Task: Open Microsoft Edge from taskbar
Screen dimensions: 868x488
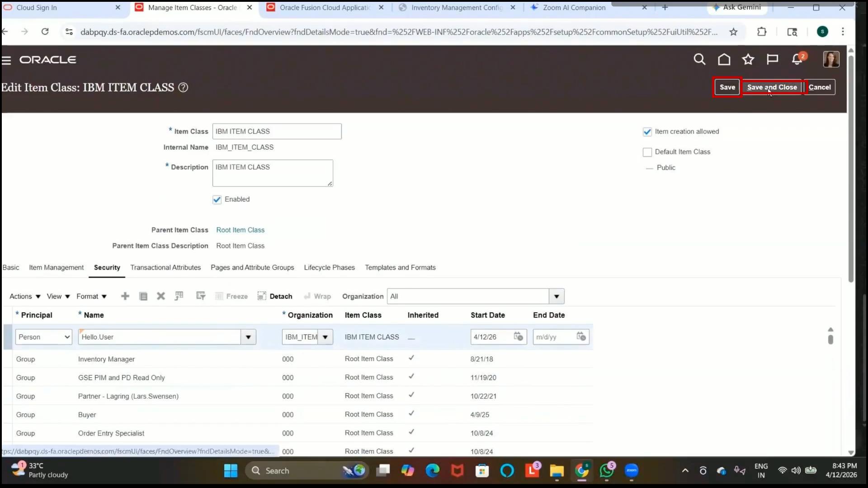Action: (433, 471)
